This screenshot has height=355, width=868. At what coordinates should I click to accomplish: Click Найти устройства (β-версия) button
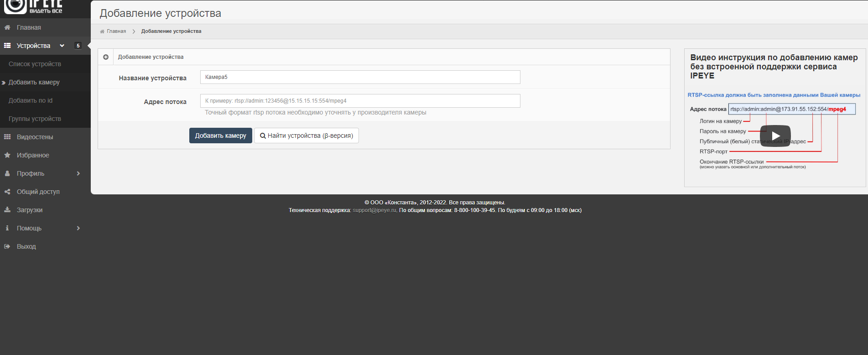coord(307,136)
